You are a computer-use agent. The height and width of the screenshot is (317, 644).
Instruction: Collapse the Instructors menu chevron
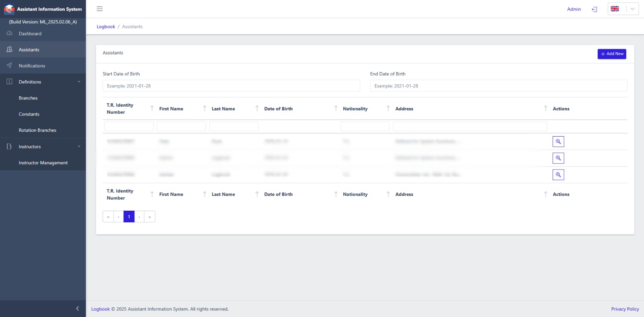[79, 147]
